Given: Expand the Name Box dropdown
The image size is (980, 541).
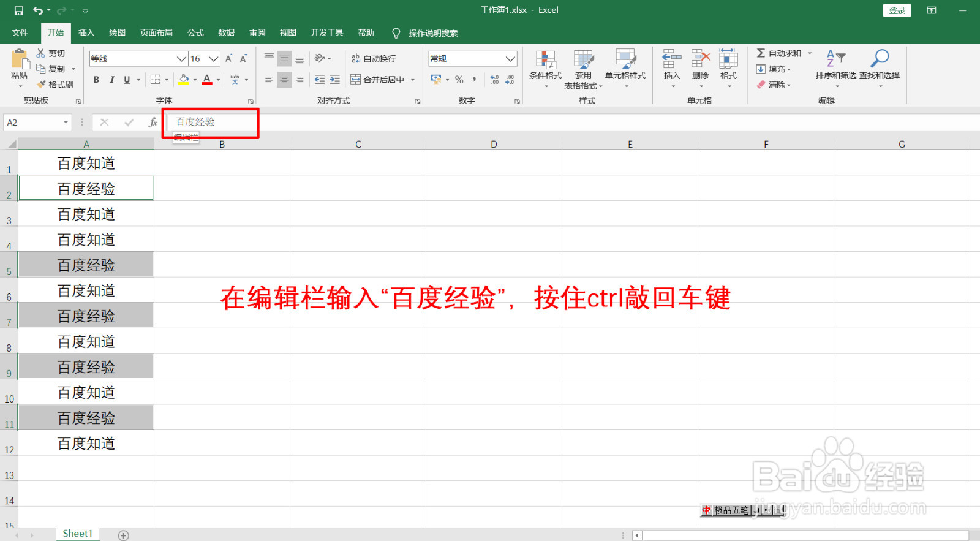Looking at the screenshot, I should coord(66,123).
